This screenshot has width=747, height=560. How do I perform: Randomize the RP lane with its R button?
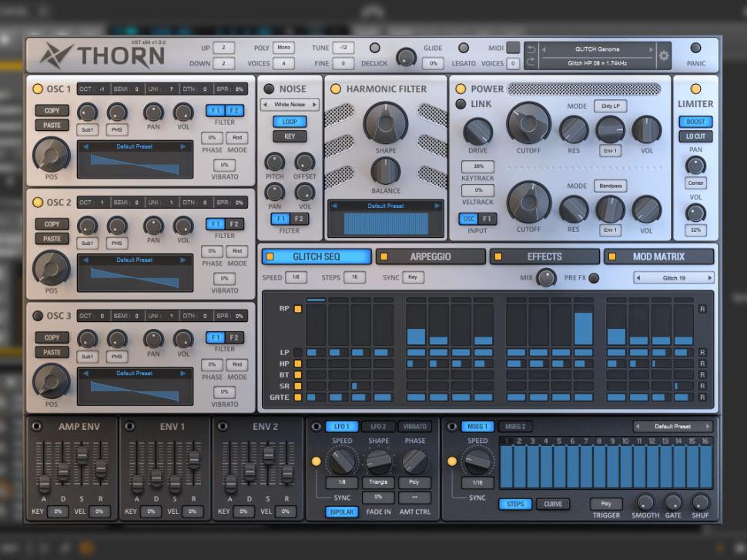[702, 309]
